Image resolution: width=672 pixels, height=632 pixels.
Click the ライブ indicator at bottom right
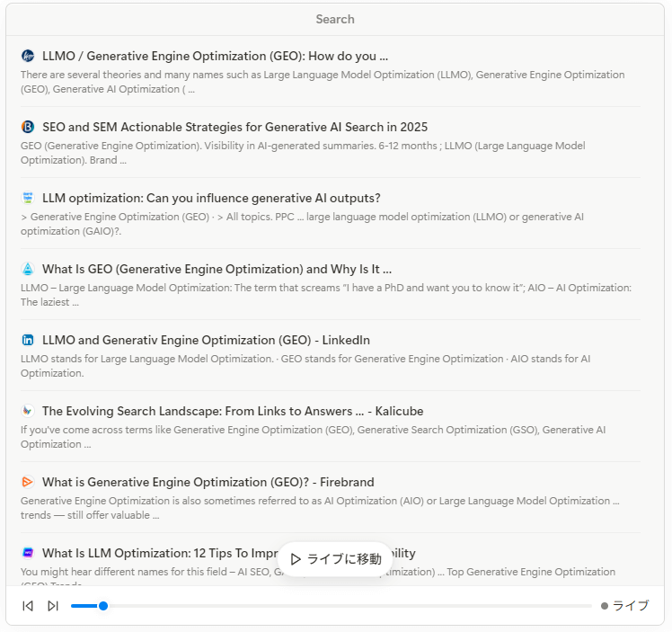coord(625,606)
